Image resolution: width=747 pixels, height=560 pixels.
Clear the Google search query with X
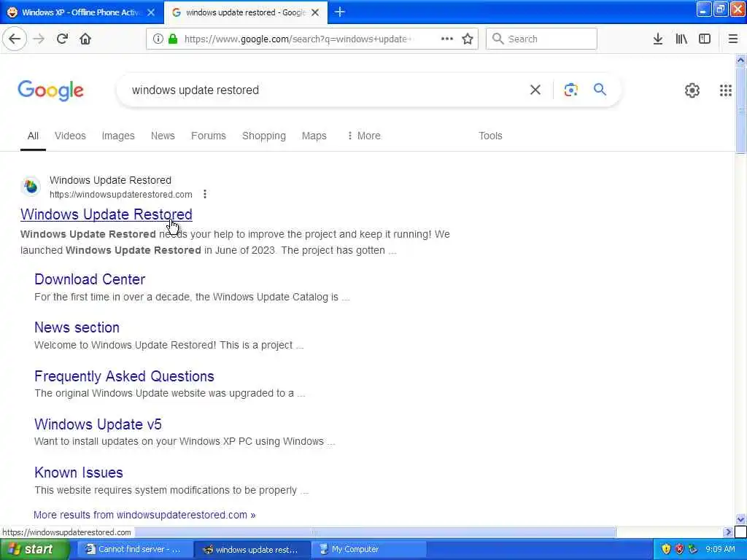tap(535, 90)
